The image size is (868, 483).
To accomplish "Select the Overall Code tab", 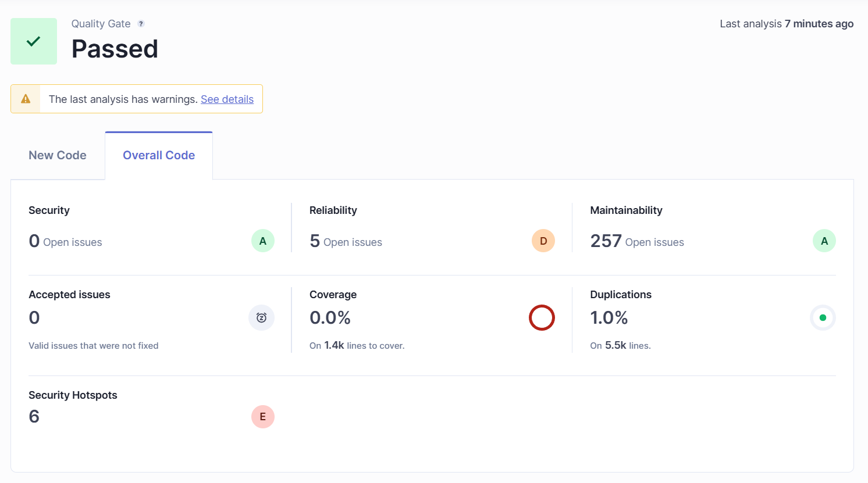I will click(x=159, y=155).
